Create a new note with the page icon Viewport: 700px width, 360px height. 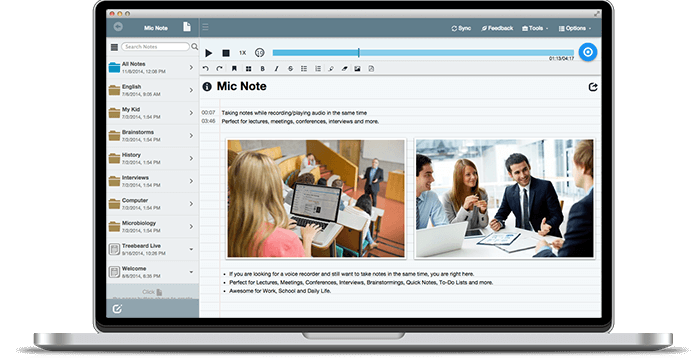click(187, 27)
